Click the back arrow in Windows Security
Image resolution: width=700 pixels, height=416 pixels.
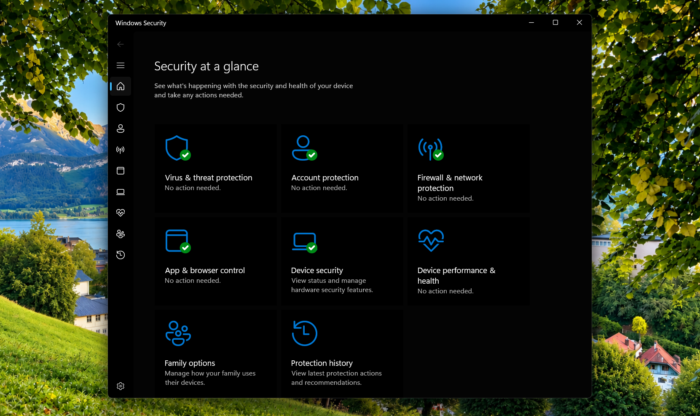(120, 44)
